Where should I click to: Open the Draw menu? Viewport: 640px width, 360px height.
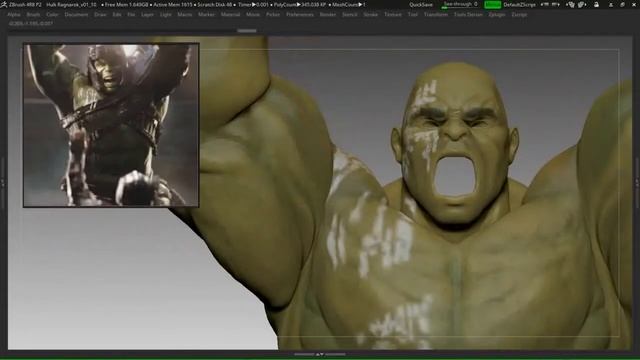(100, 14)
